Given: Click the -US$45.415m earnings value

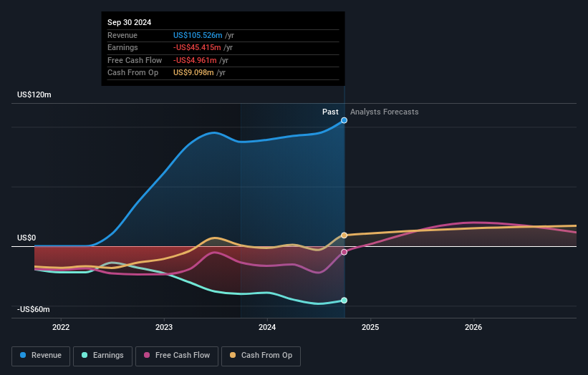Looking at the screenshot, I should coord(197,47).
